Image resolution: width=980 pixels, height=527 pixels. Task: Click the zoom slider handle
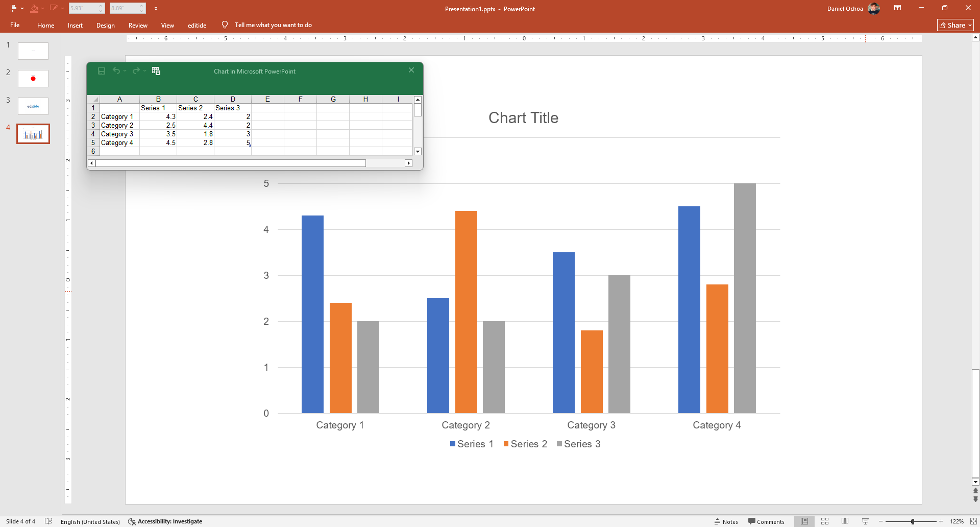(913, 521)
